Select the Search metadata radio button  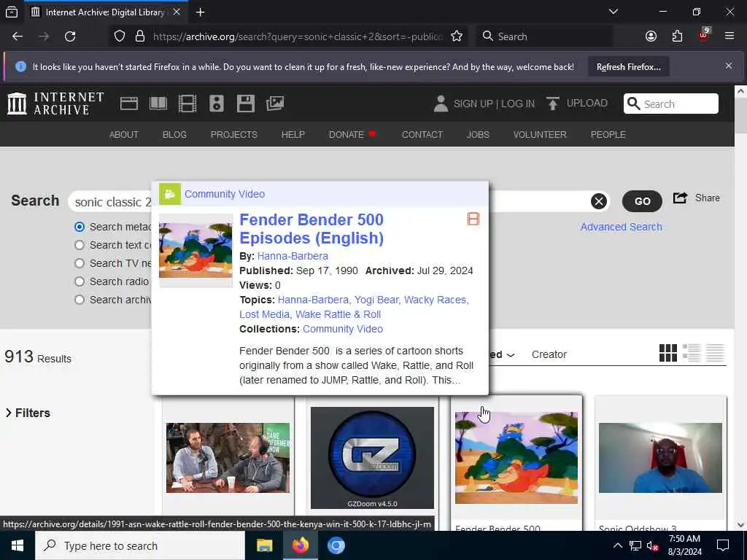[x=80, y=227]
